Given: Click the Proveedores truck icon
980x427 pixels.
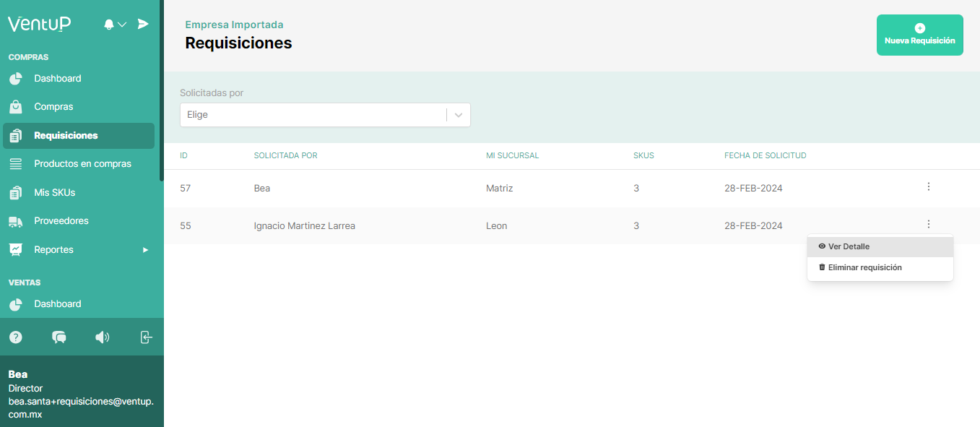Looking at the screenshot, I should point(16,221).
